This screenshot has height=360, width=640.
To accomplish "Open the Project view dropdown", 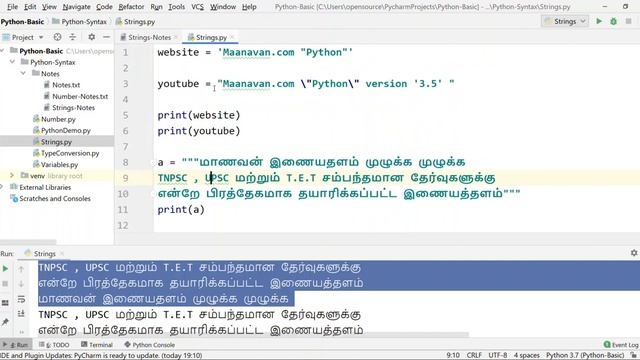I will pyautogui.click(x=23, y=37).
